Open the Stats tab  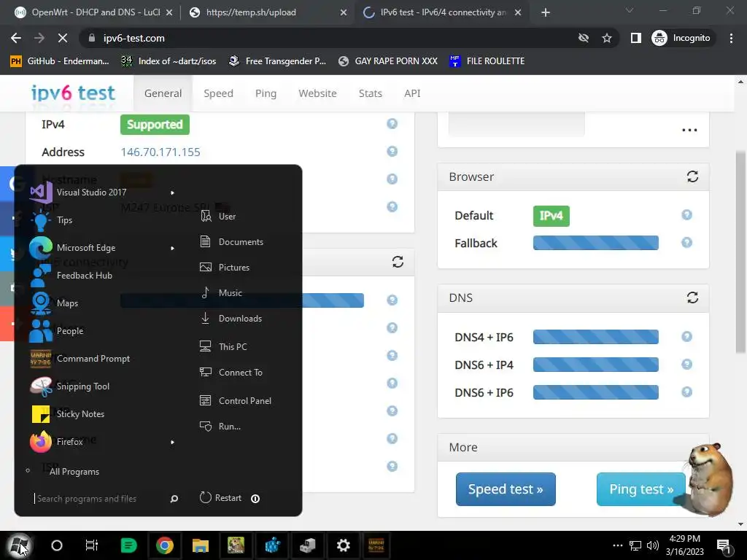[x=370, y=93]
